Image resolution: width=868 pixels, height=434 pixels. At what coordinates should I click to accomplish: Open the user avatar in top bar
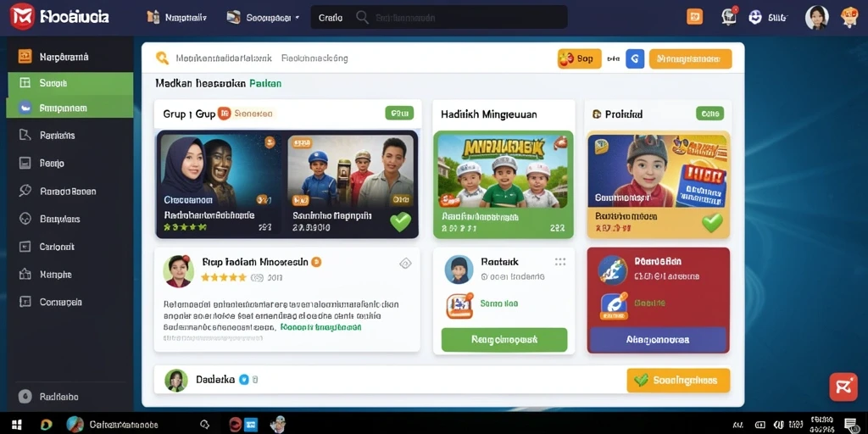(816, 17)
